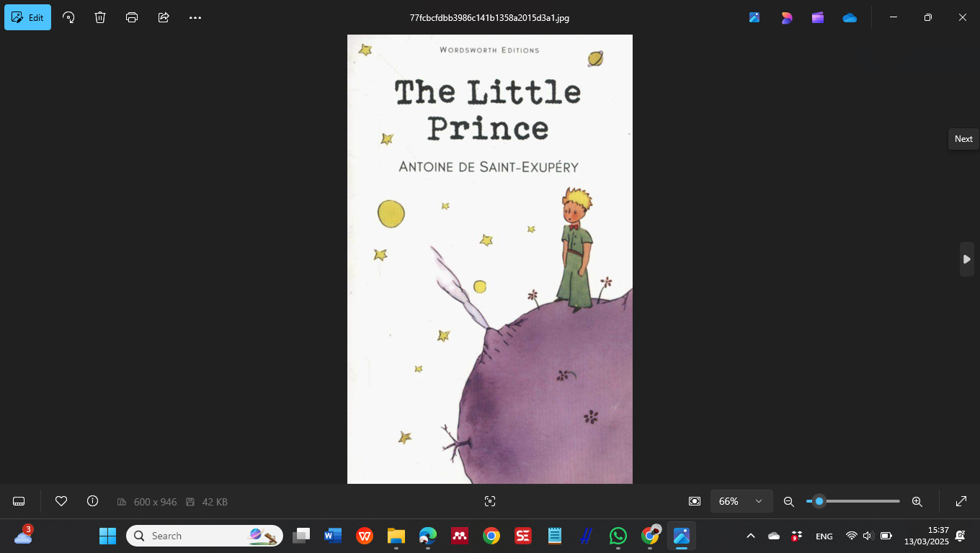Open Chrome with profile picture badge
The height and width of the screenshot is (553, 980).
pos(650,536)
